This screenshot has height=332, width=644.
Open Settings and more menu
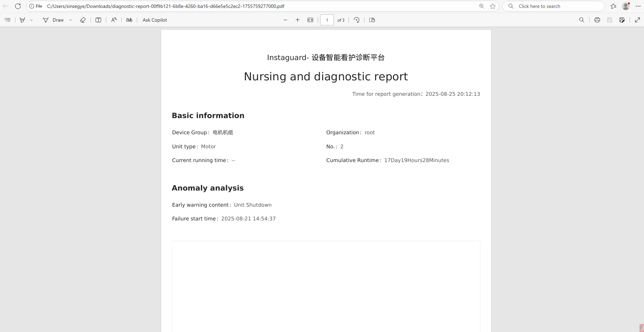pos(638,6)
